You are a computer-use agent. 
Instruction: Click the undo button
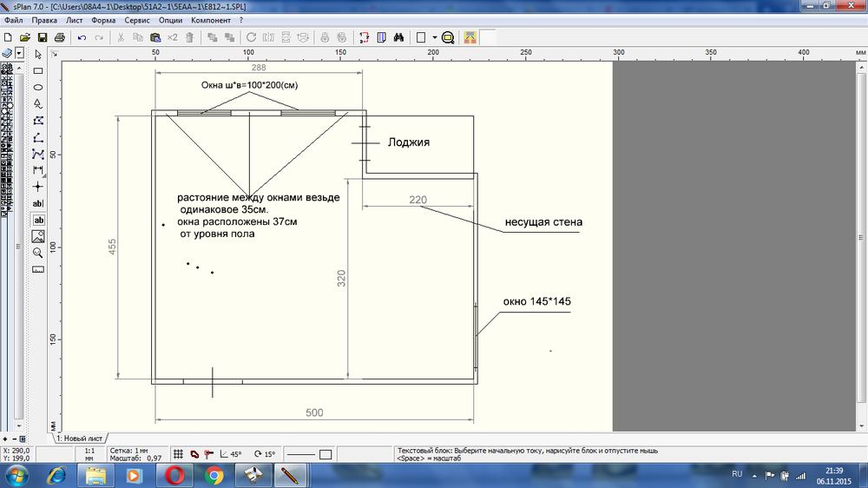click(82, 38)
